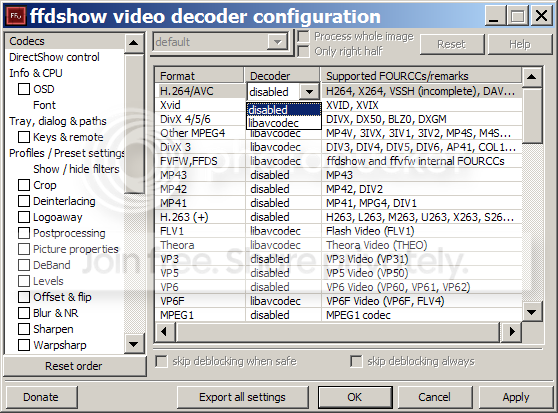Enable the Postprocessing checkbox
The width and height of the screenshot is (558, 413).
pos(24,233)
